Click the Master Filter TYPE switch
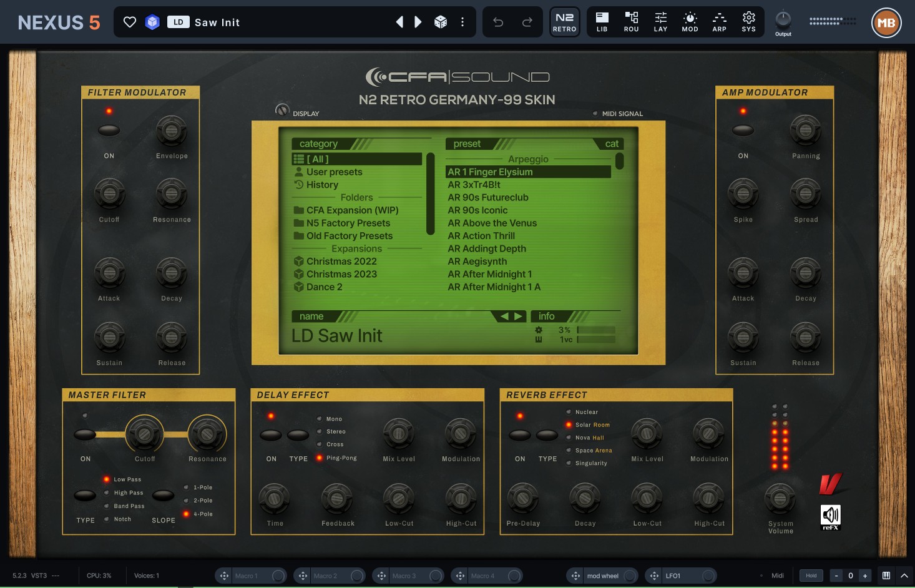The height and width of the screenshot is (588, 915). 85,496
